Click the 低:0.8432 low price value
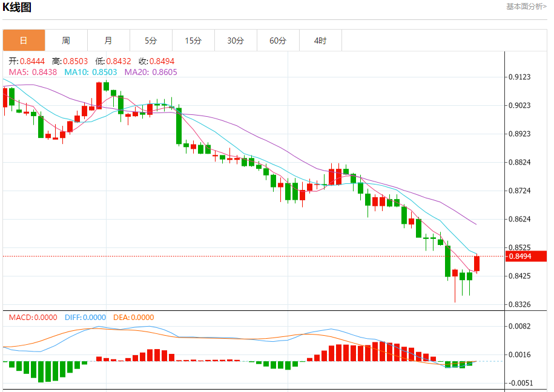The image size is (554, 392). tap(113, 62)
